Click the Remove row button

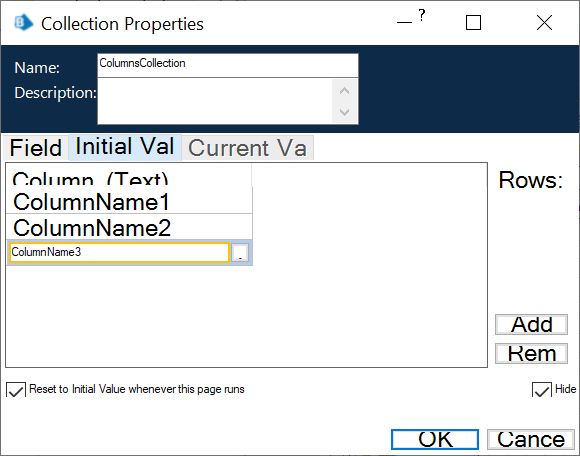pyautogui.click(x=531, y=354)
